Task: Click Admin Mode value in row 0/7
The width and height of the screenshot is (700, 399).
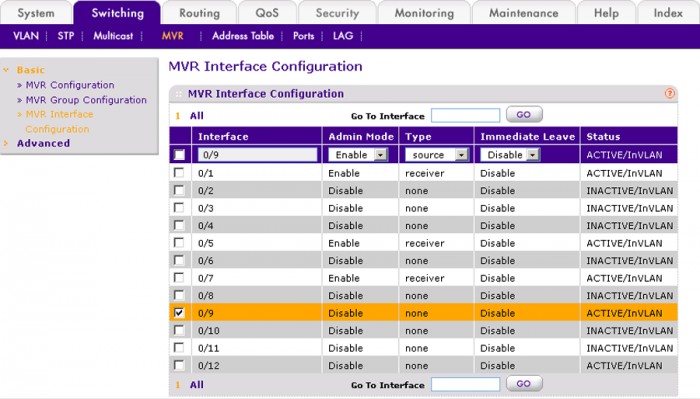Action: coord(344,278)
